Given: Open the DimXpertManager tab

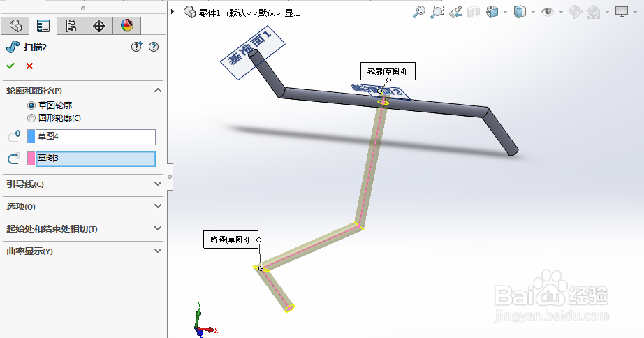Looking at the screenshot, I should click(x=98, y=26).
